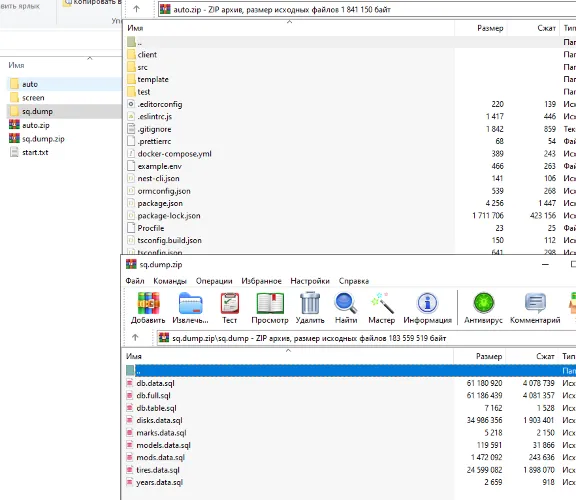576x500 pixels.
Task: Open the Избранное menu
Action: coord(261,281)
